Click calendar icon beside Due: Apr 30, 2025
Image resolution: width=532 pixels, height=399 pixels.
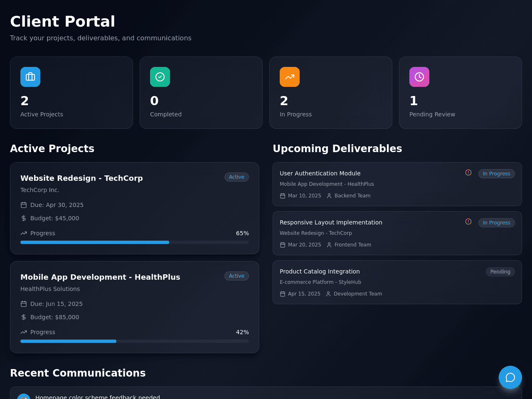click(x=24, y=205)
